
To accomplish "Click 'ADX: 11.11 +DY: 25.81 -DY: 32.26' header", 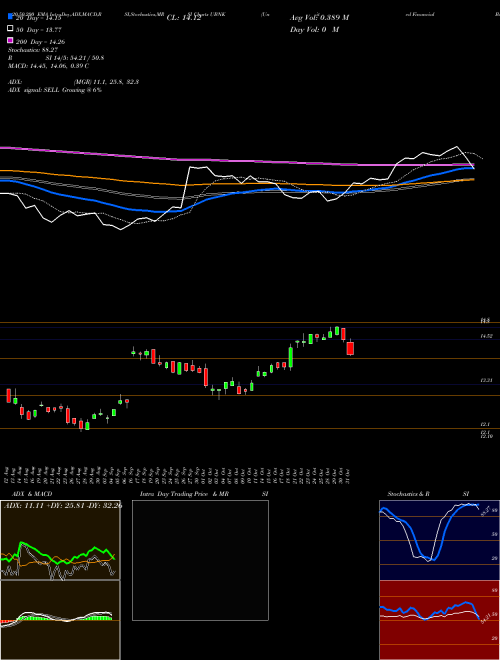I will click(x=62, y=505).
